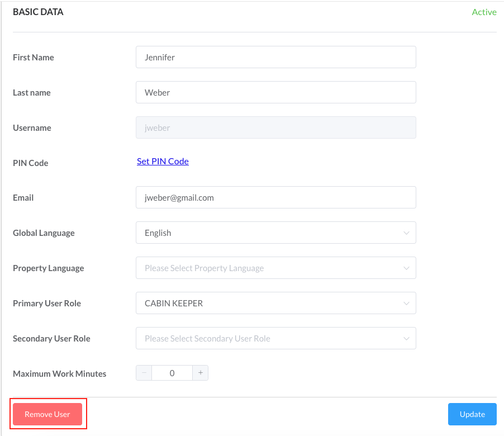The height and width of the screenshot is (436, 504).
Task: Select the Email field with jweber@gmail.com
Action: pyautogui.click(x=275, y=197)
